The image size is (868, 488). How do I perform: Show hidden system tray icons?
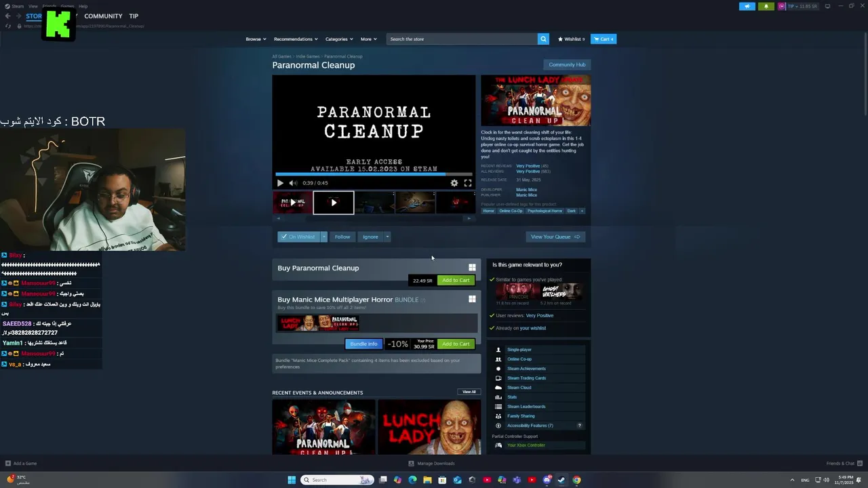pos(792,480)
